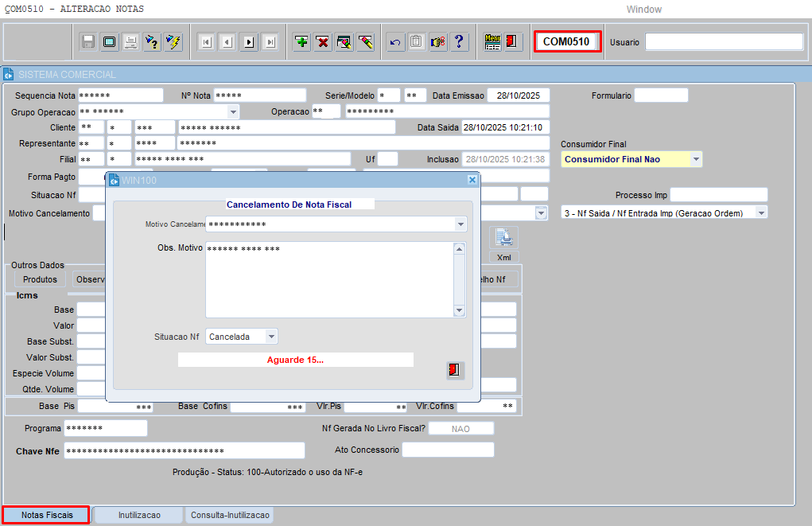The width and height of the screenshot is (812, 526).
Task: Select the Notas Fiscais tab
Action: (46, 515)
